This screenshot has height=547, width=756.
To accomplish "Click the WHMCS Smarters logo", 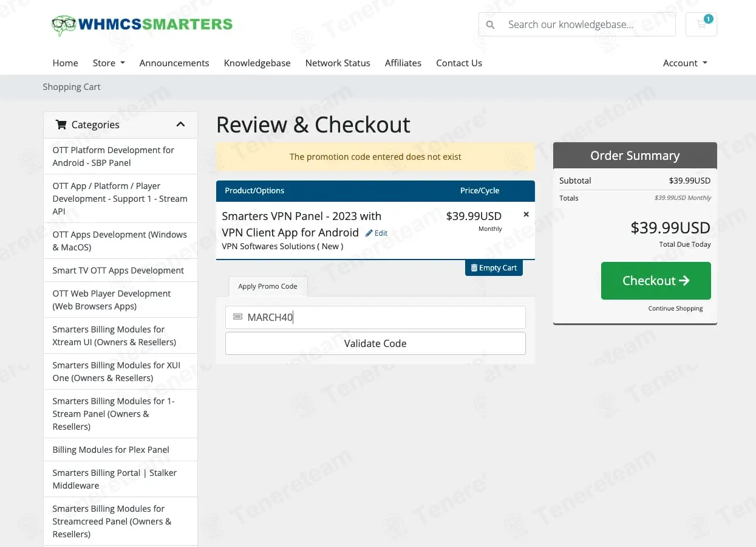I will (142, 25).
